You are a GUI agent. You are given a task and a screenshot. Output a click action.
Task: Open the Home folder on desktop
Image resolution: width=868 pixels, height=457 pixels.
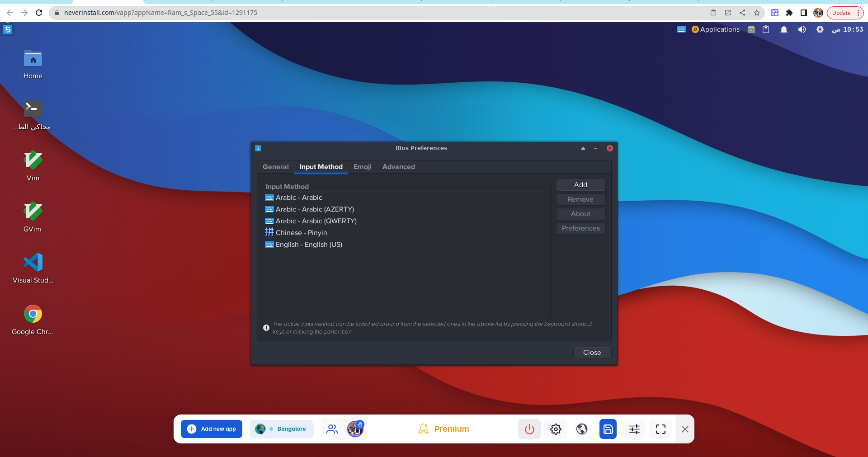click(x=32, y=59)
